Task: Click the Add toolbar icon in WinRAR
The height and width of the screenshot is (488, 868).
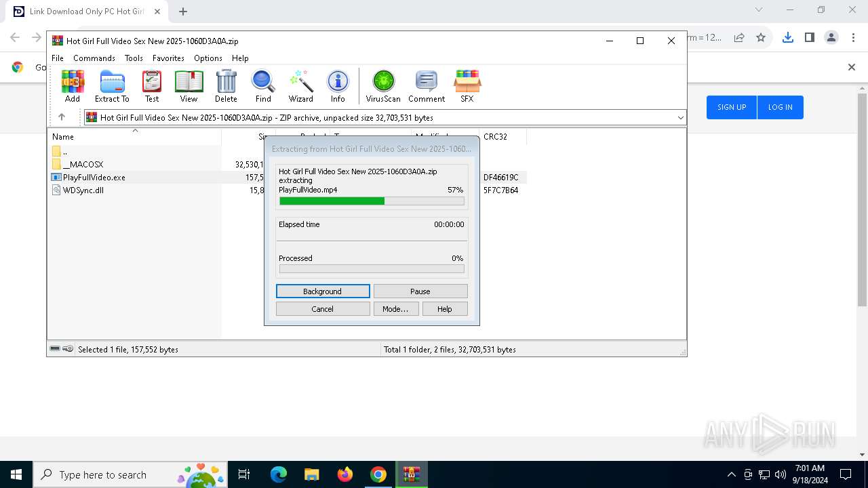Action: click(73, 86)
